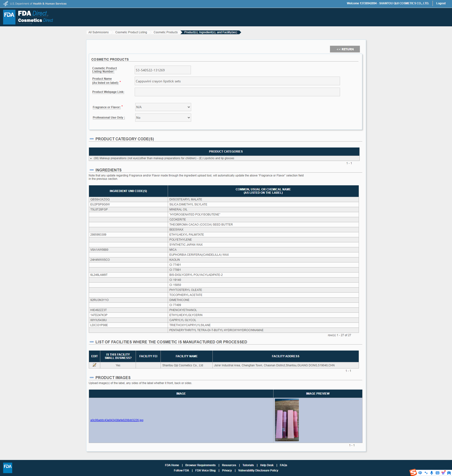The width and height of the screenshot is (452, 476).
Task: Click the Sogou input method icon
Action: (x=413, y=473)
